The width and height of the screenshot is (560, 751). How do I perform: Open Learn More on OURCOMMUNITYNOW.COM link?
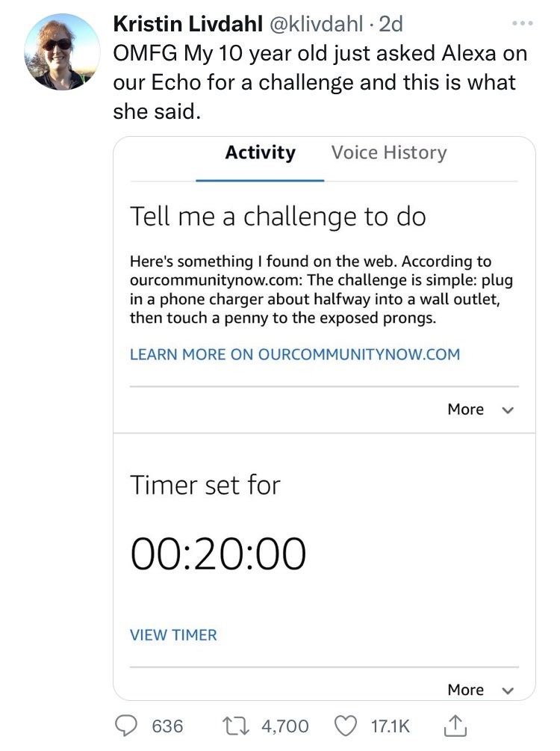click(x=295, y=354)
